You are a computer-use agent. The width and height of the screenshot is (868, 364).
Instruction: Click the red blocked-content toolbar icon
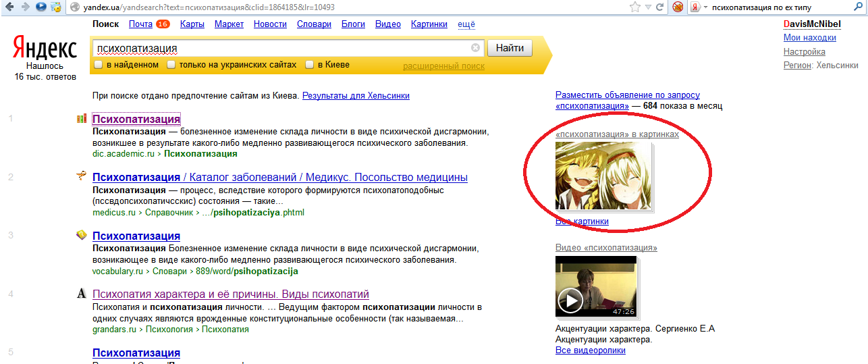[677, 7]
